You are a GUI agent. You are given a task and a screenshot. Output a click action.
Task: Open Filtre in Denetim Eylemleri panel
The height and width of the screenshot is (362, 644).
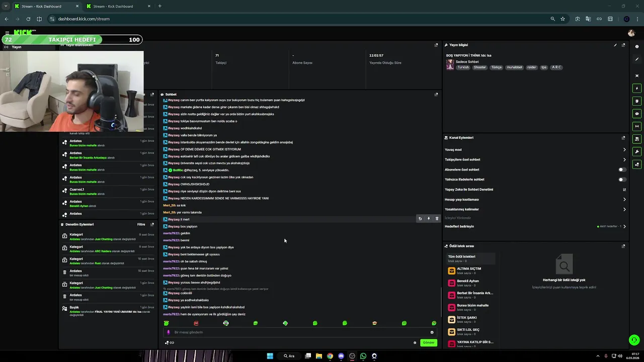(x=142, y=225)
